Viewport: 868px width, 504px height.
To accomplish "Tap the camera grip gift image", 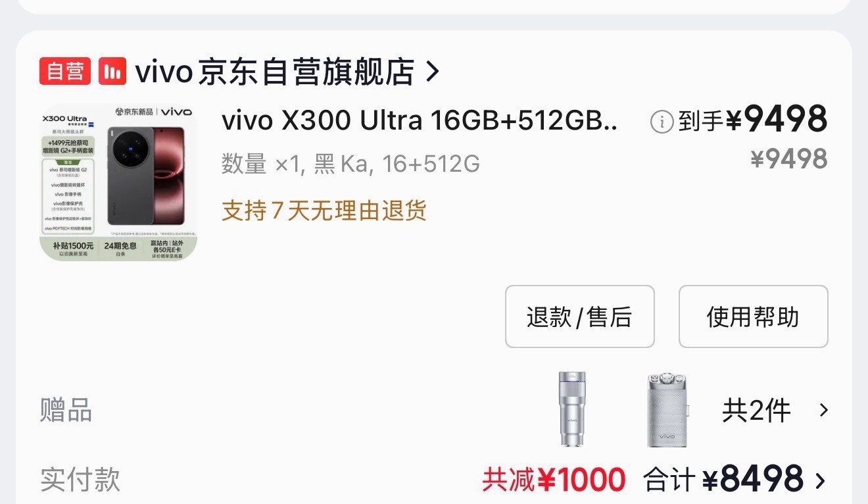I will 667,410.
